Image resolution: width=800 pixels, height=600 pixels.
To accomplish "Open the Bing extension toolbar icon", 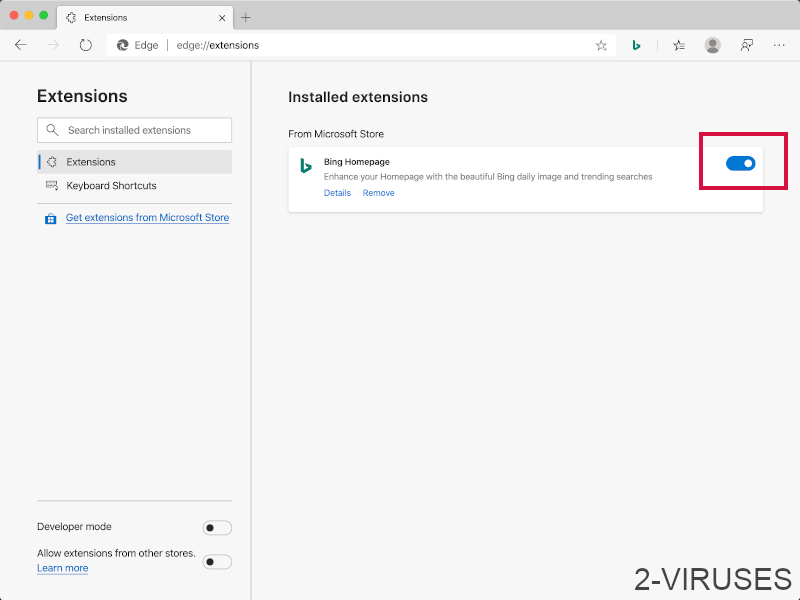I will [x=636, y=45].
